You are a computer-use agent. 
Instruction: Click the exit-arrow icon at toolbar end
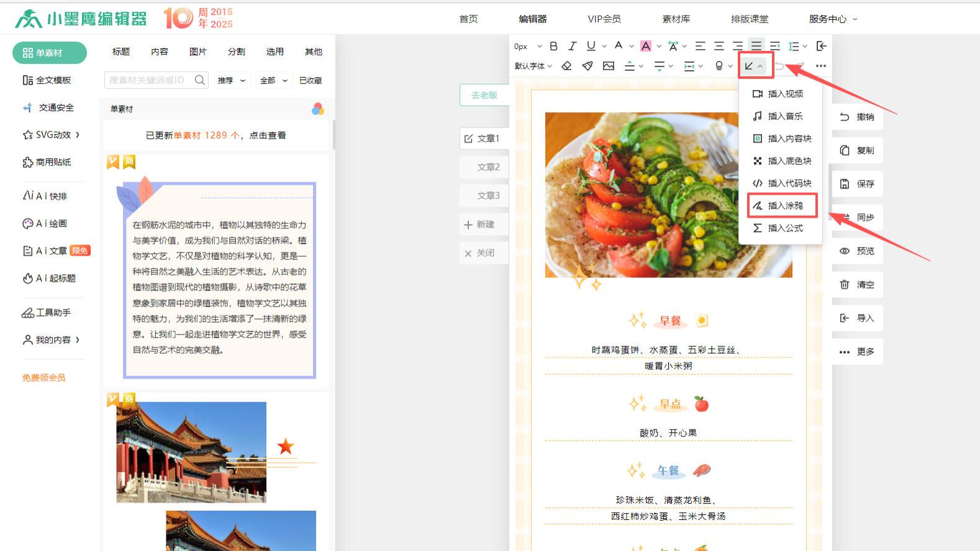(821, 46)
